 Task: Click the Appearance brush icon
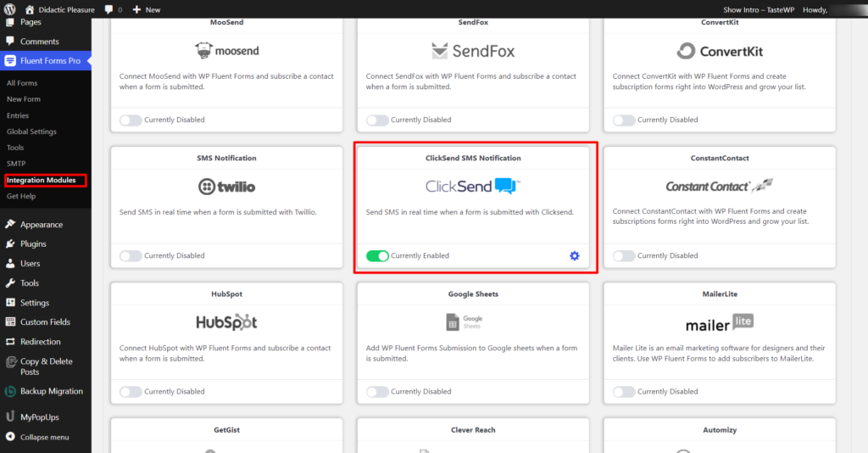click(10, 224)
